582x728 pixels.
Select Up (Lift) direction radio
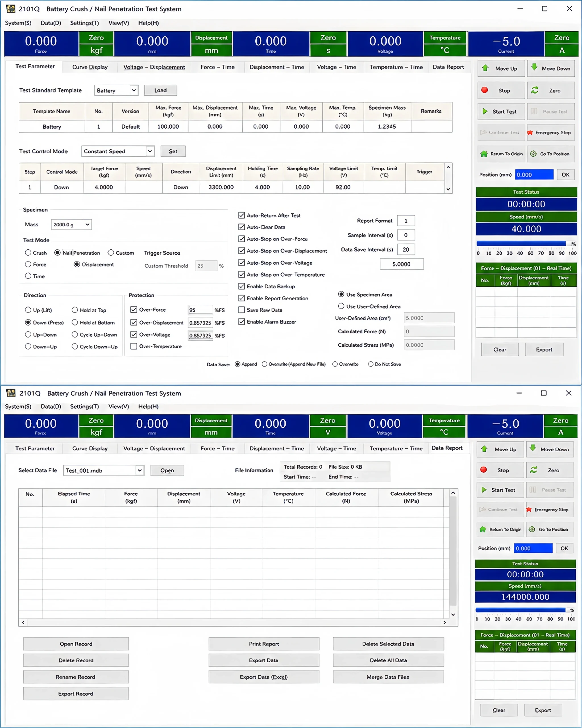tap(28, 310)
